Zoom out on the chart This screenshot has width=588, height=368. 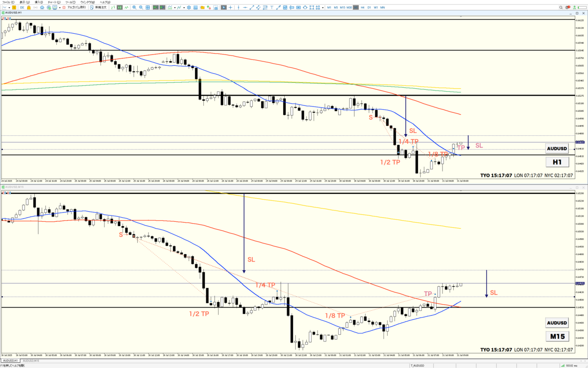(x=141, y=8)
